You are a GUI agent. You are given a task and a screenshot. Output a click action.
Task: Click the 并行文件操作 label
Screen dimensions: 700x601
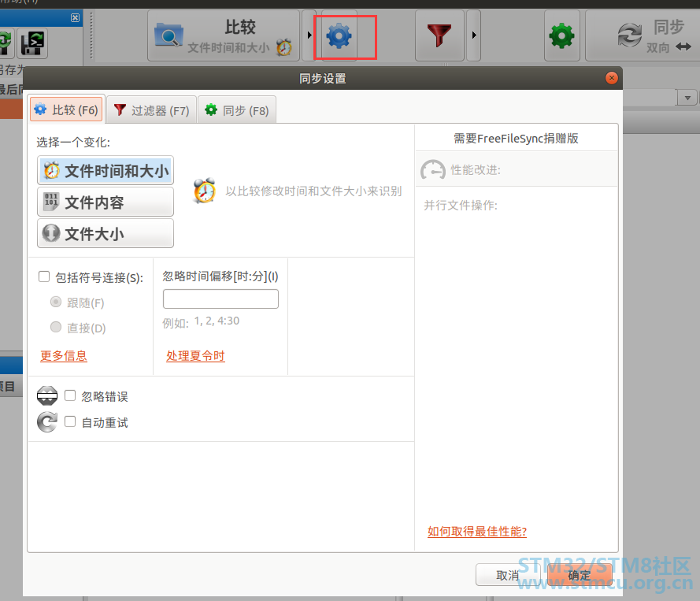[x=461, y=206]
